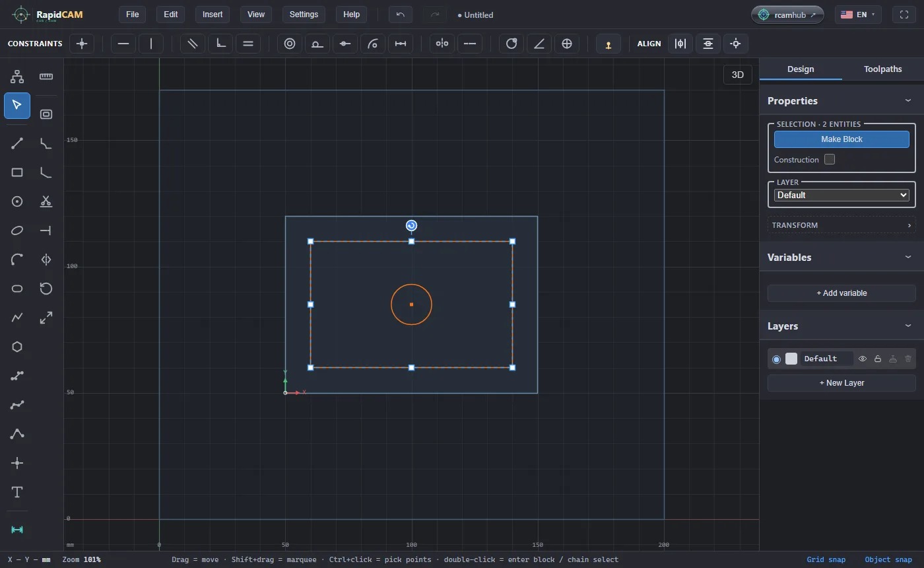Select the Rectangle drawing tool

(17, 172)
